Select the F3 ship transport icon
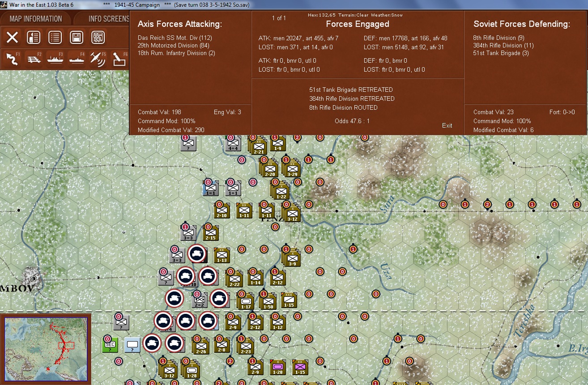588x385 pixels. click(55, 59)
